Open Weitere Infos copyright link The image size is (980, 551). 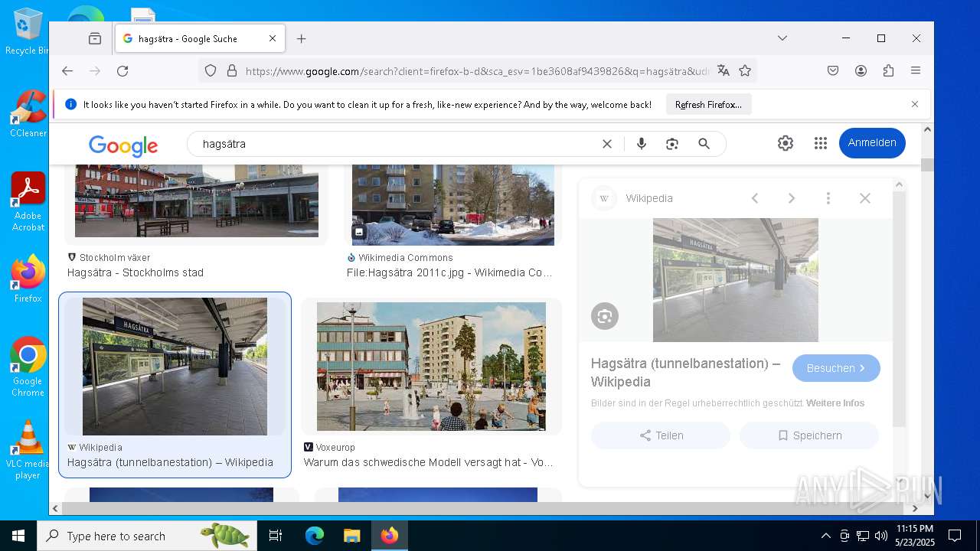[835, 403]
